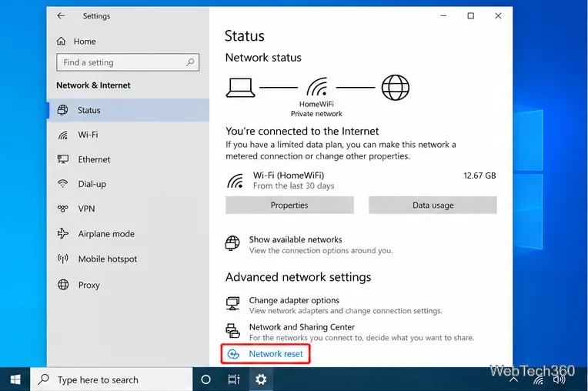Click the Settings gear in taskbar
This screenshot has width=588, height=391.
[261, 379]
